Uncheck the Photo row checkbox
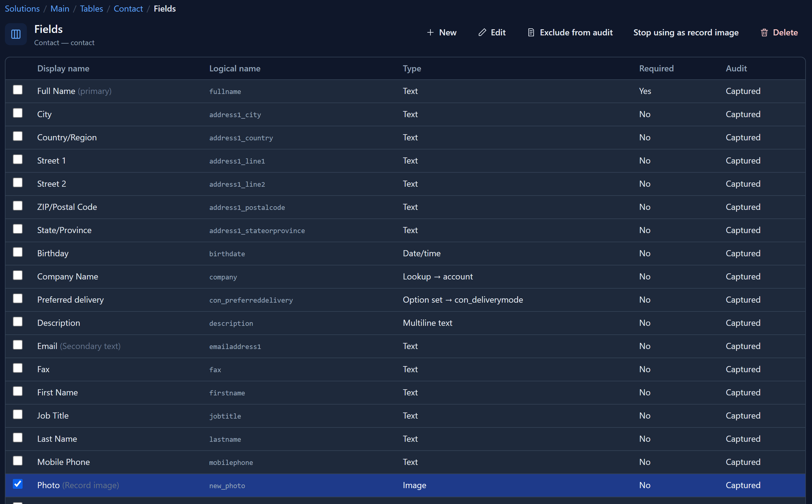Screen dimensions: 812x504 (x=18, y=484)
